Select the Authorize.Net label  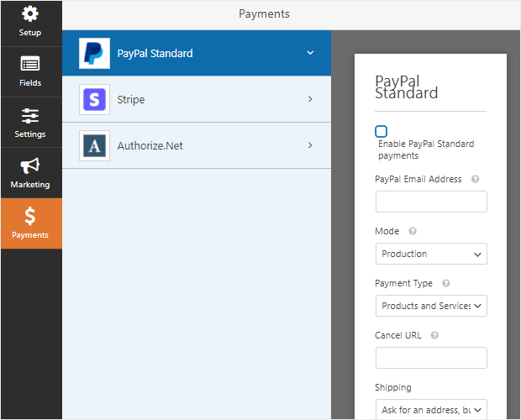[x=150, y=146]
